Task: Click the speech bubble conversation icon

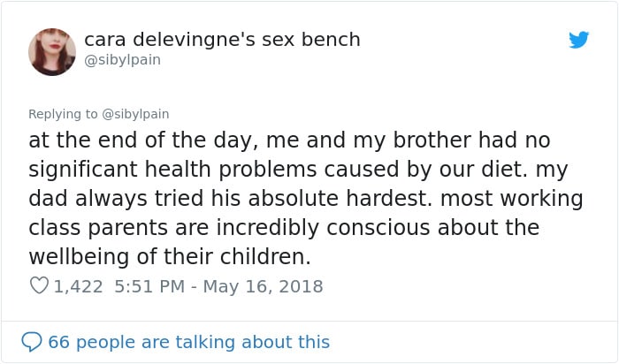Action: pos(32,342)
